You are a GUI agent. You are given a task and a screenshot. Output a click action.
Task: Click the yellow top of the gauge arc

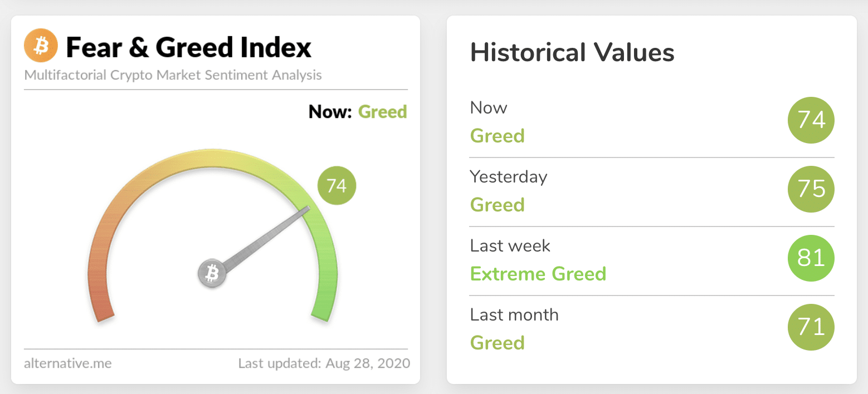coord(212,157)
